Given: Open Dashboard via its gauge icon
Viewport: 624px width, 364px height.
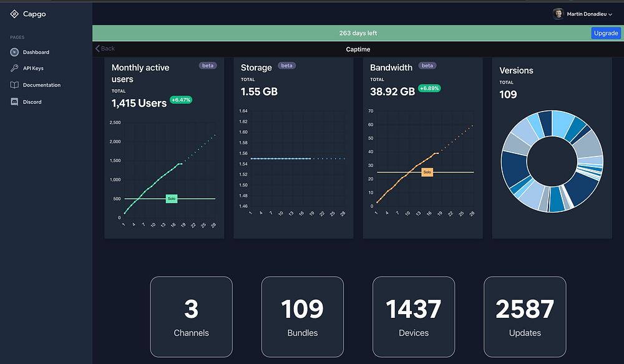Looking at the screenshot, I should pos(14,52).
